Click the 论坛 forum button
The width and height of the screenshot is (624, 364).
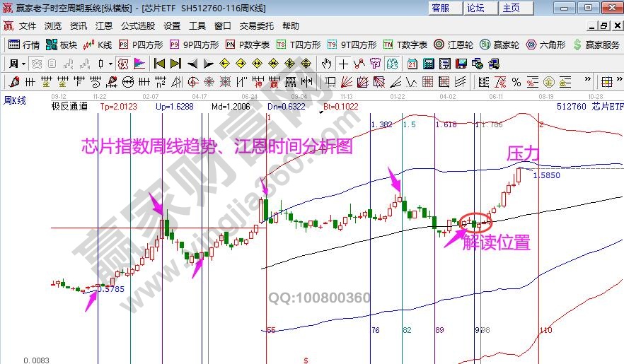pyautogui.click(x=475, y=8)
